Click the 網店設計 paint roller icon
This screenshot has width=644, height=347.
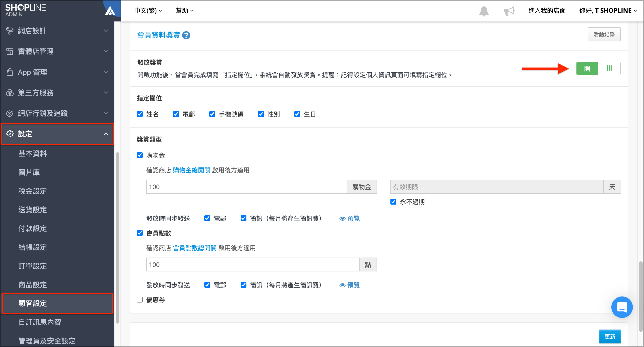click(x=10, y=30)
